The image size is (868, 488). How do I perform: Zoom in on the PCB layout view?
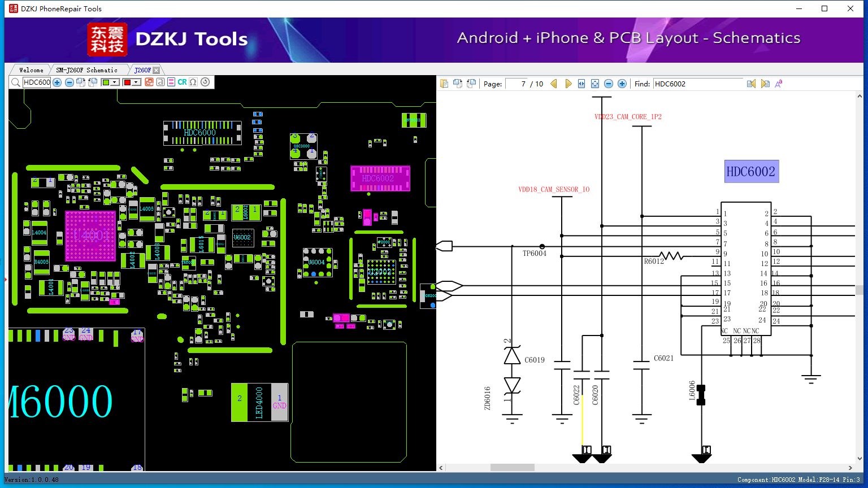point(57,82)
